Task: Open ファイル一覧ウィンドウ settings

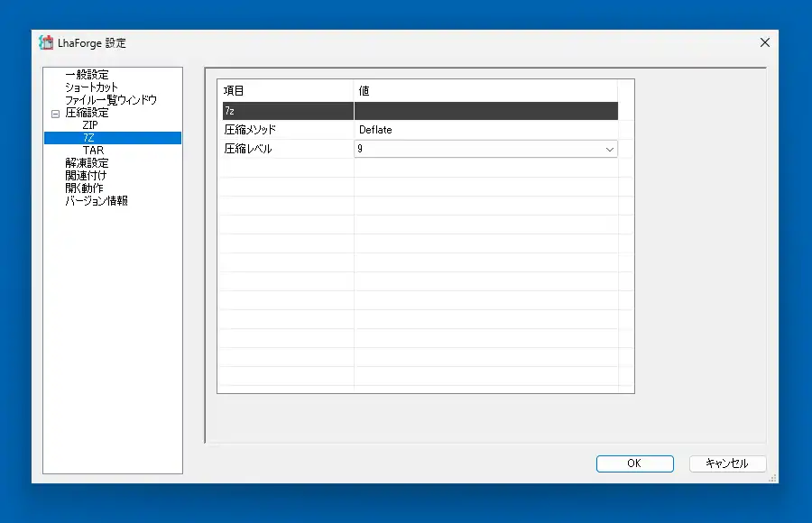Action: (110, 100)
